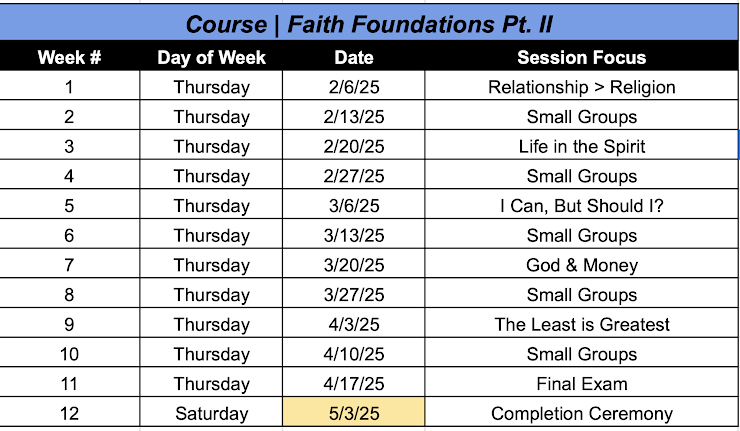Click the "Session Focus" column header
The image size is (740, 431).
[x=581, y=57]
